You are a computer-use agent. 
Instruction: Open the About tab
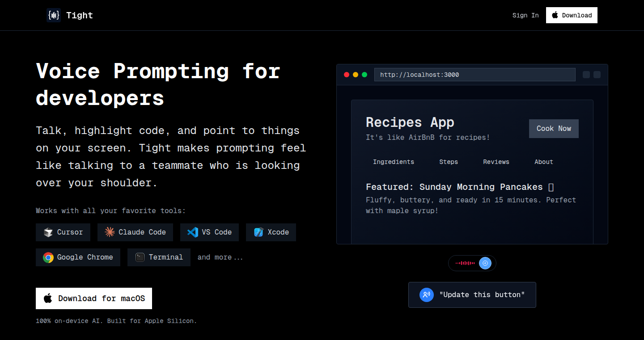coord(544,162)
